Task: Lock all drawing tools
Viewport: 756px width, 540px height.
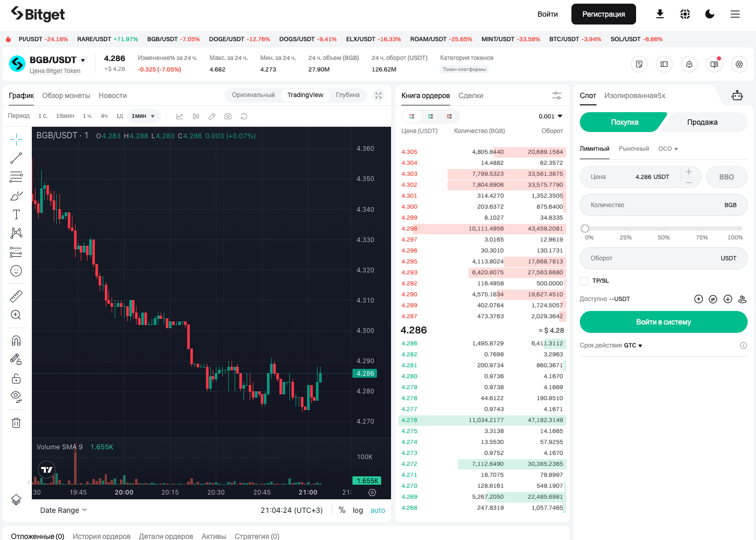Action: (x=16, y=378)
